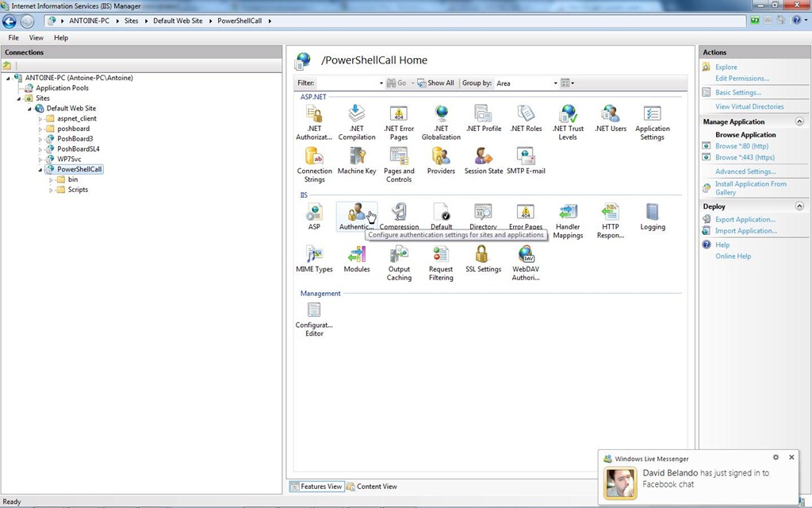
Task: Open the SMTP E-mail feature
Action: pos(527,161)
